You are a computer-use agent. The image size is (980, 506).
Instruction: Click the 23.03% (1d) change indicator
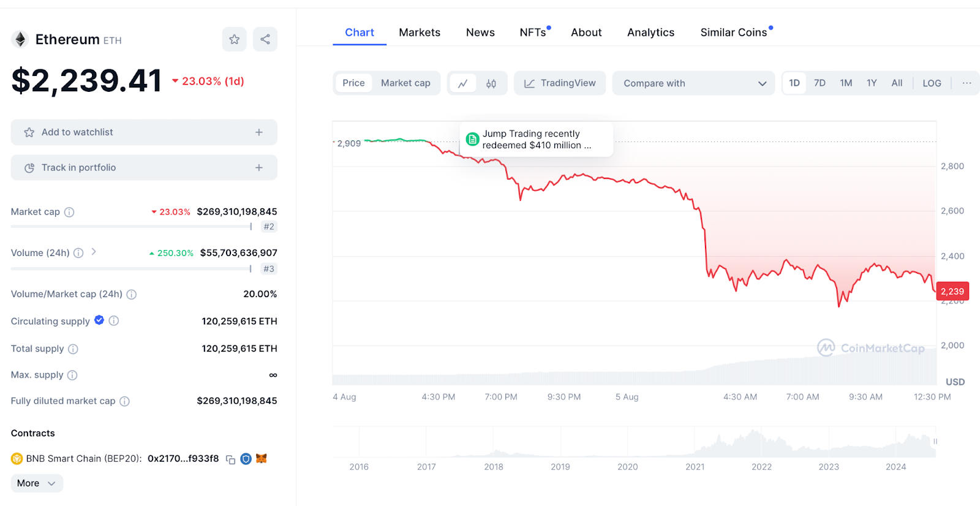[x=208, y=81]
